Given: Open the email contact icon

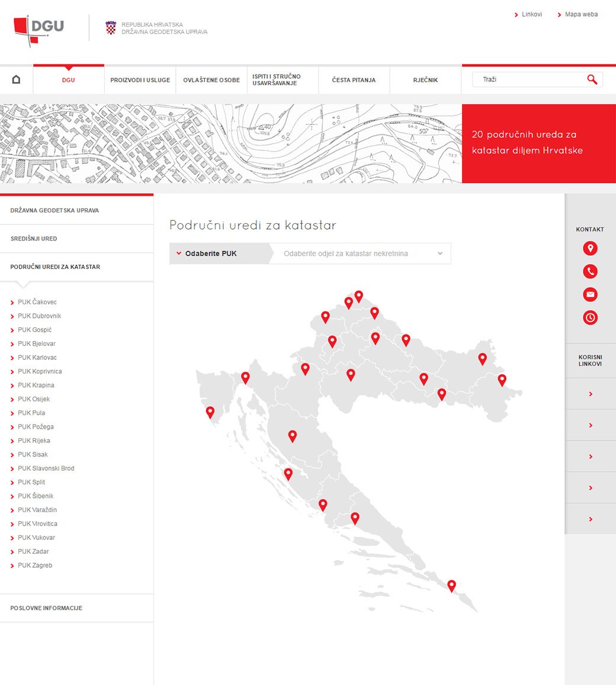Looking at the screenshot, I should point(590,294).
